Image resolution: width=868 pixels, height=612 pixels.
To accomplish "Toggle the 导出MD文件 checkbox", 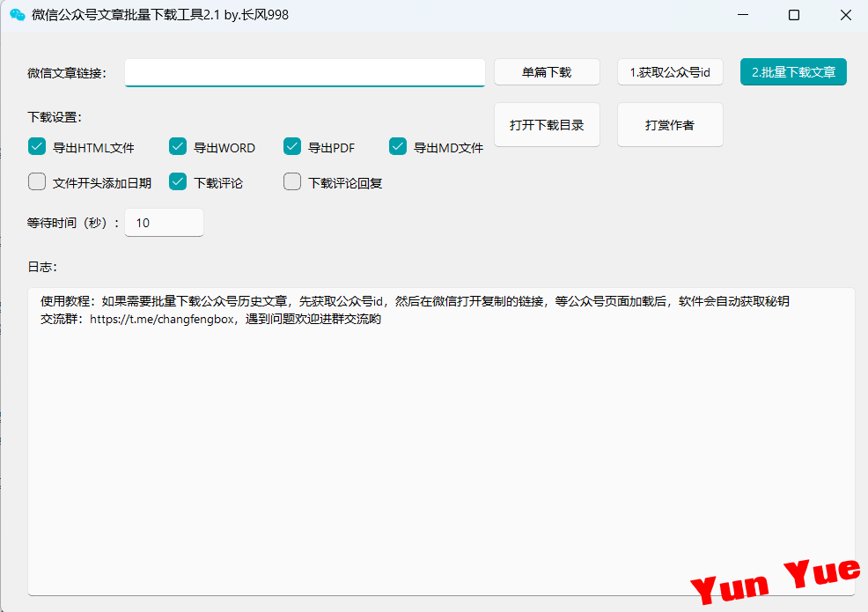I will click(x=398, y=147).
